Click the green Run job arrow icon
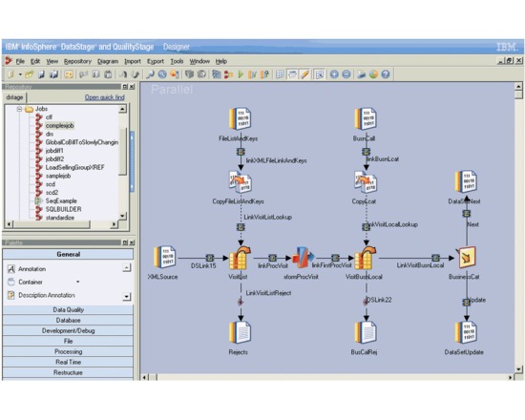The height and width of the screenshot is (420, 525). (x=241, y=74)
